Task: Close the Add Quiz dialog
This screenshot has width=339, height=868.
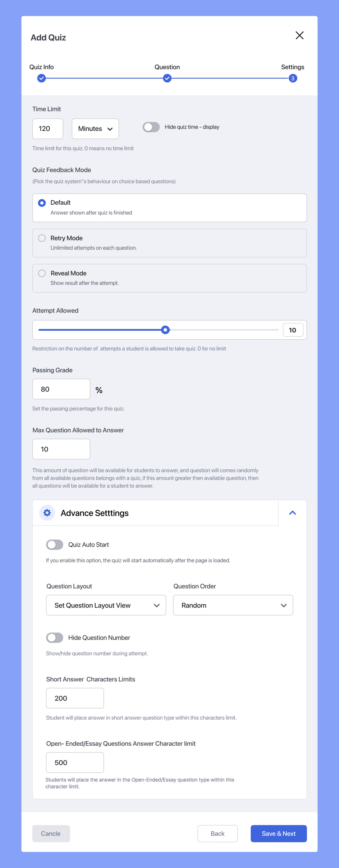Action: click(x=299, y=35)
